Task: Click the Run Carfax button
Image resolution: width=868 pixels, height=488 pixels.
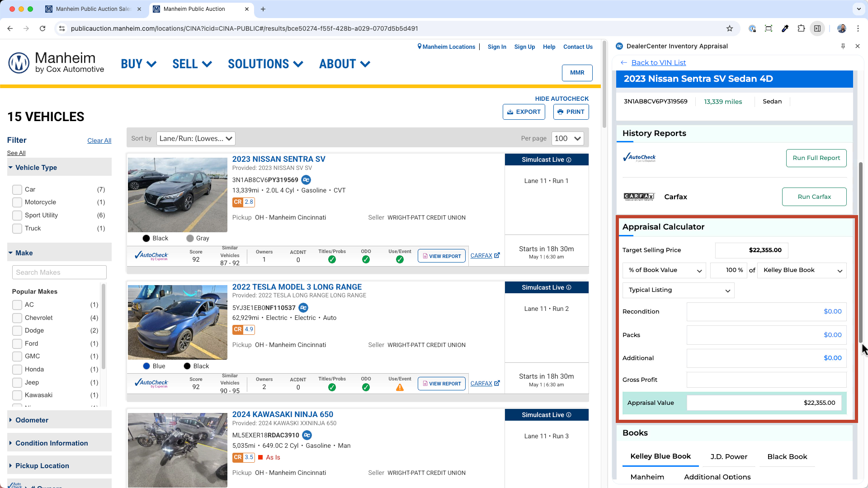Action: click(814, 197)
